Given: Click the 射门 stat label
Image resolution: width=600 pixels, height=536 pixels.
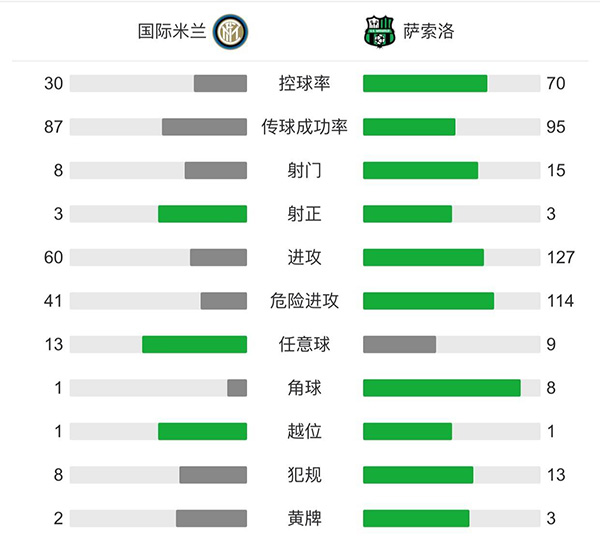Looking at the screenshot, I should (x=304, y=171).
